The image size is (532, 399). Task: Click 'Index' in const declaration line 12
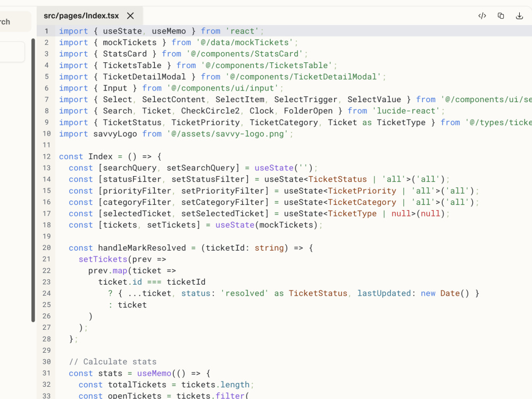(x=101, y=157)
